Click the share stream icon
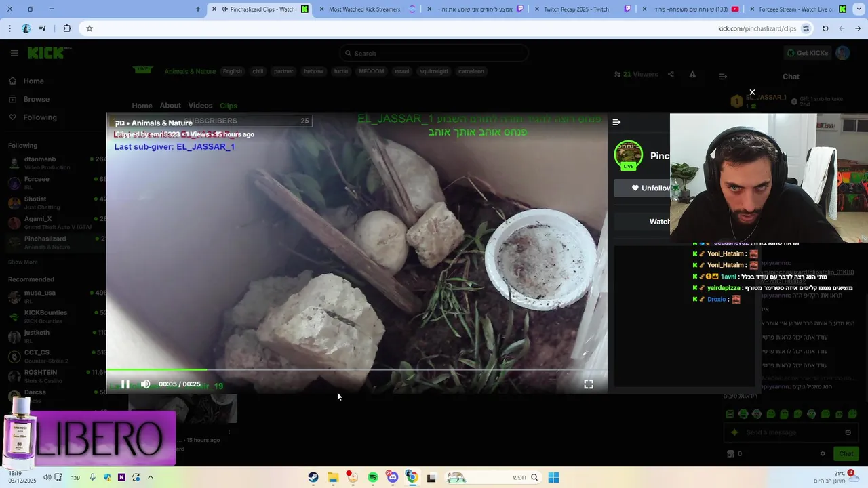The height and width of the screenshot is (488, 868). pyautogui.click(x=671, y=75)
